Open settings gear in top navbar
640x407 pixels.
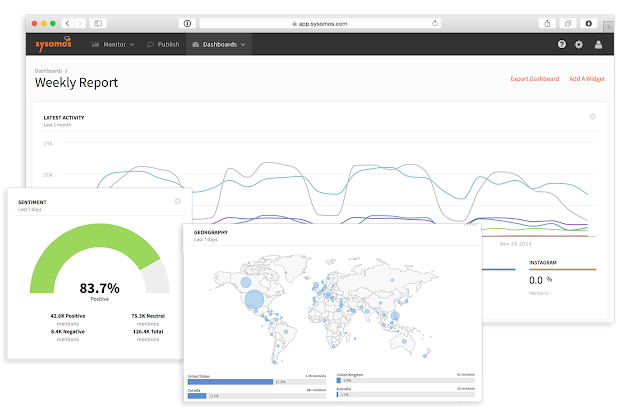[x=579, y=44]
